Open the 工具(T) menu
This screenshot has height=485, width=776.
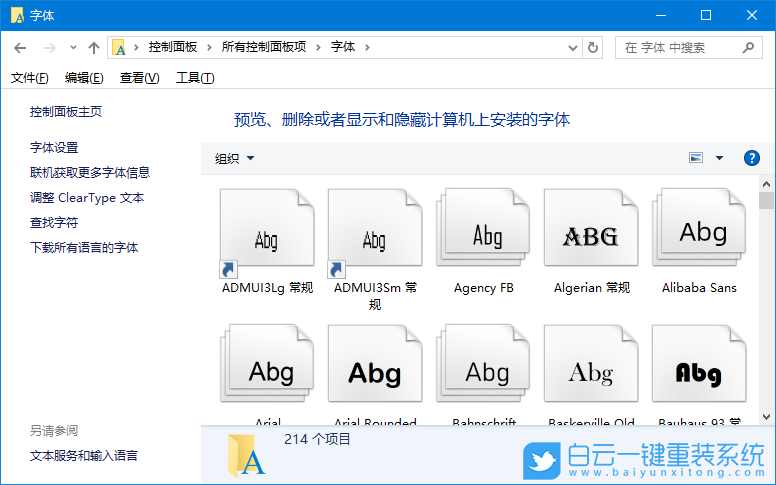[195, 78]
